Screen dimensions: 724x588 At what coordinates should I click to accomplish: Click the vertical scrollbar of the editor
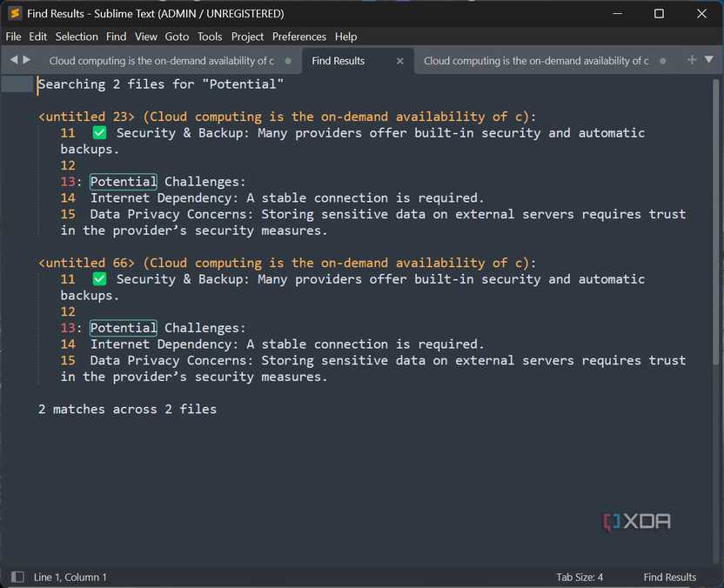coord(715,222)
